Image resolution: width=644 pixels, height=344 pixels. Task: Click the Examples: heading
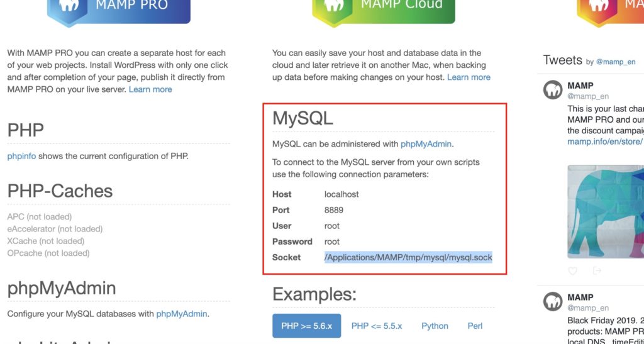[x=314, y=294]
